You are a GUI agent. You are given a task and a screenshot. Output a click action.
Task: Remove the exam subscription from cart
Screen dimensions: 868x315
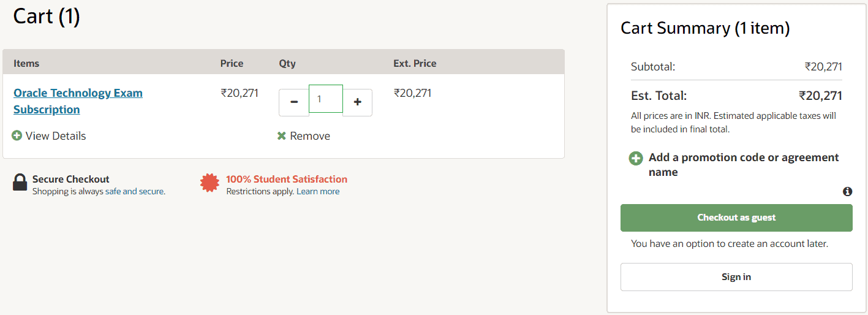[x=310, y=136]
